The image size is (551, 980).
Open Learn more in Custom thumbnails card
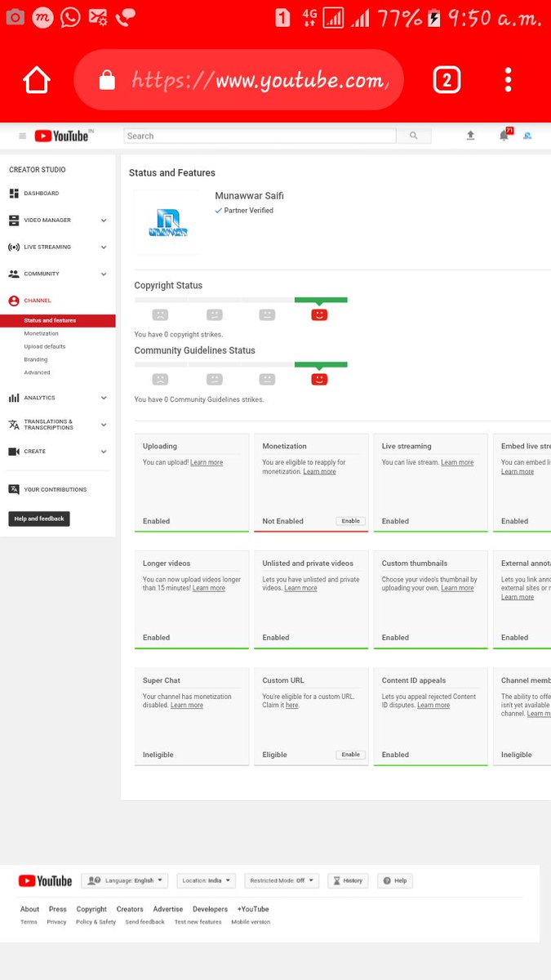(457, 588)
